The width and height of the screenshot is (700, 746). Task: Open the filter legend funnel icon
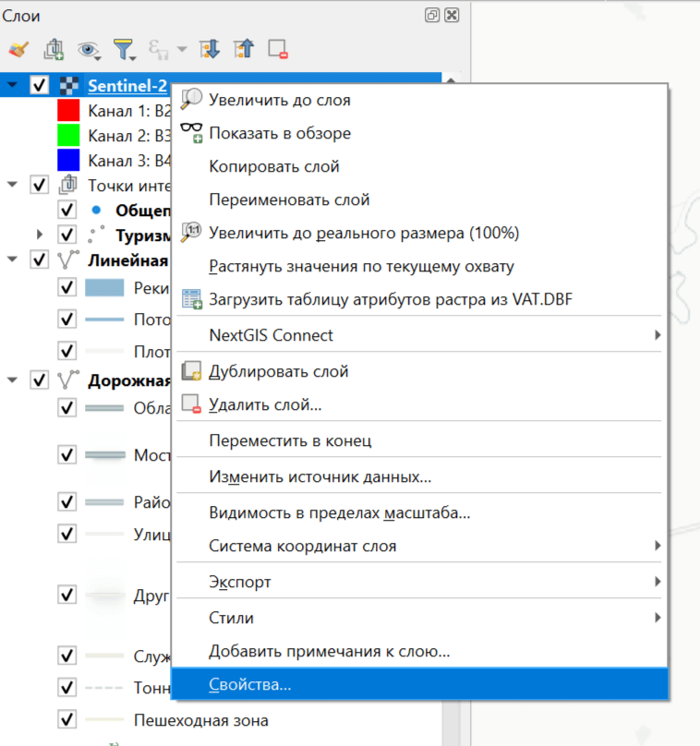(123, 49)
